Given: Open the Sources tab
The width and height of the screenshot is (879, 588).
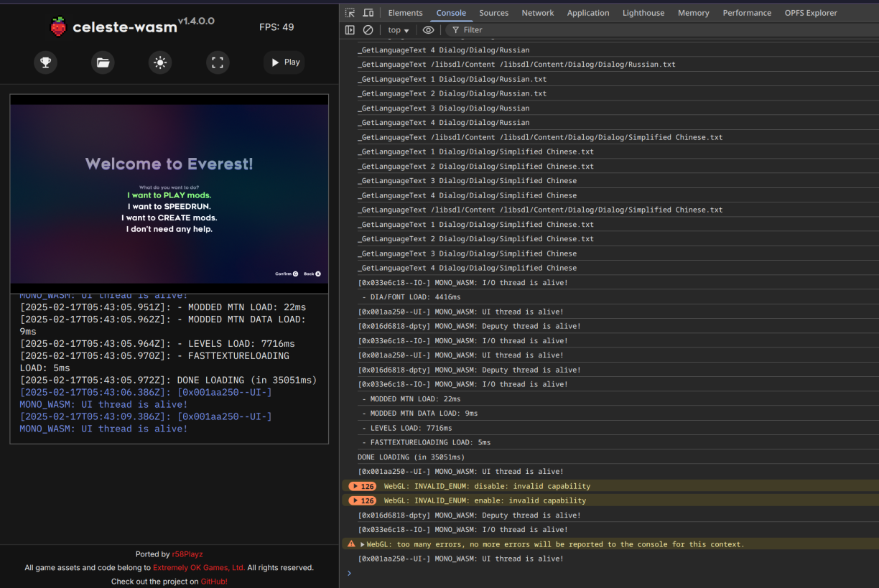Looking at the screenshot, I should [494, 13].
